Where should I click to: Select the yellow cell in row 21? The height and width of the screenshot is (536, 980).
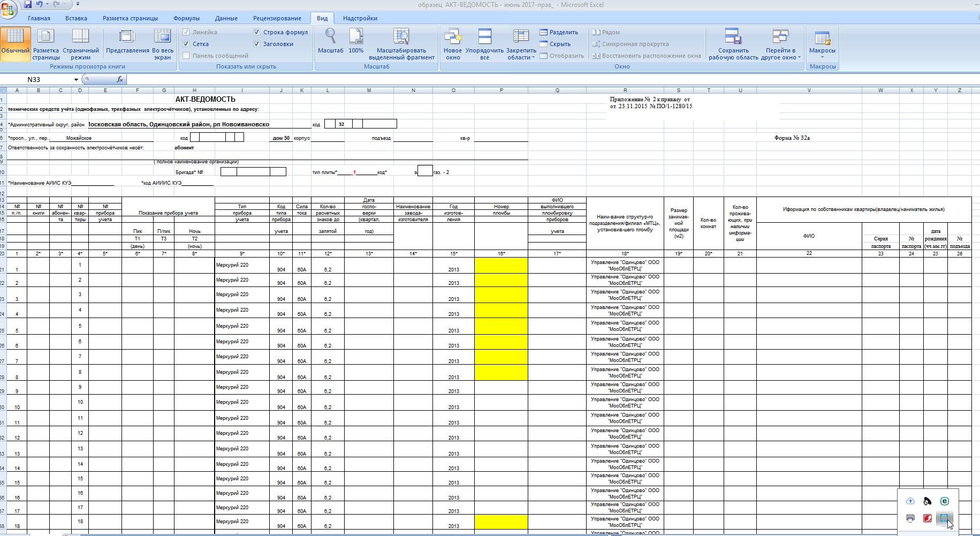[x=501, y=265]
